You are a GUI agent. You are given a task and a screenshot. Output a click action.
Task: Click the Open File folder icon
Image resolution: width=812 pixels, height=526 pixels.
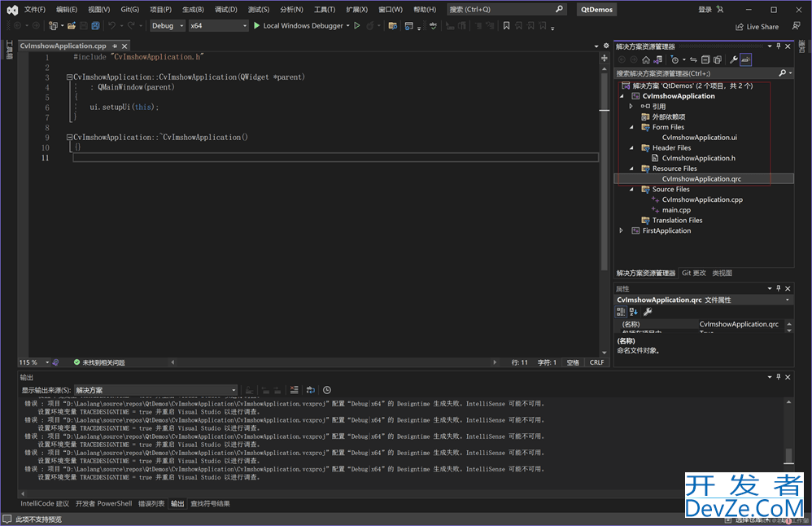point(72,25)
